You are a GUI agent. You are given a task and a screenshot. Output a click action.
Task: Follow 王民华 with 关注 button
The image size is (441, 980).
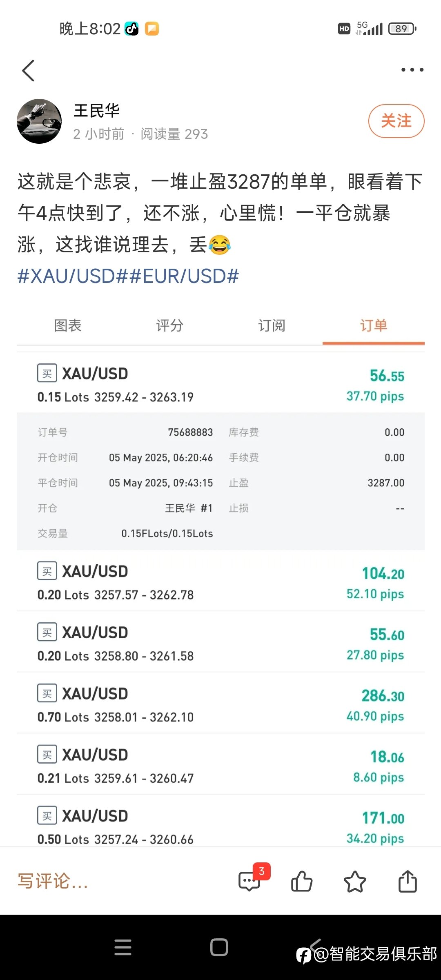pyautogui.click(x=396, y=121)
